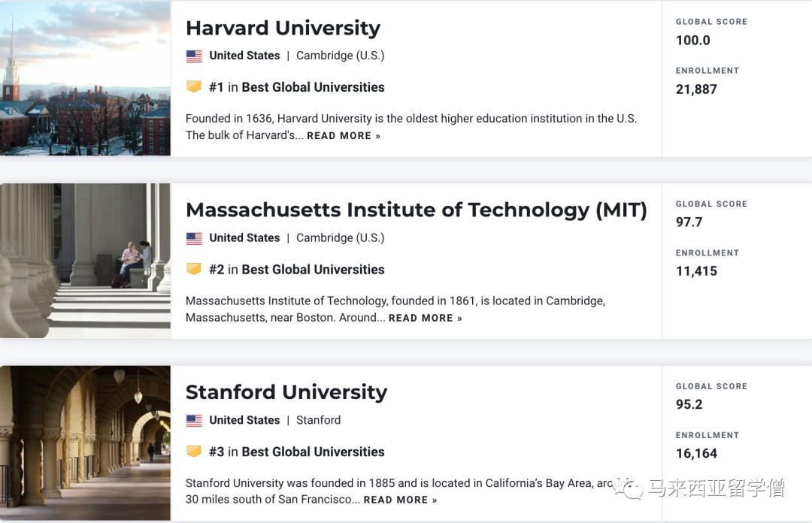Expand MIT's description via READ MORE
This screenshot has width=812, height=523.
click(x=420, y=318)
